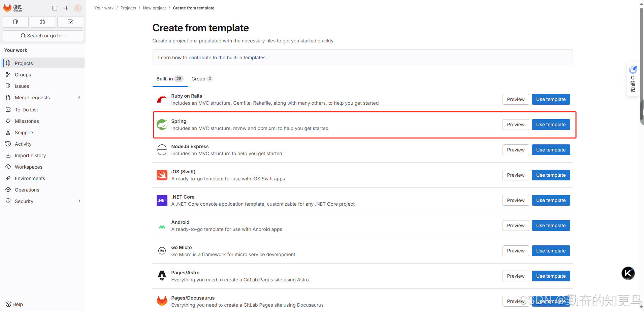Preview the Android template
Image resolution: width=644 pixels, height=311 pixels.
(x=516, y=226)
